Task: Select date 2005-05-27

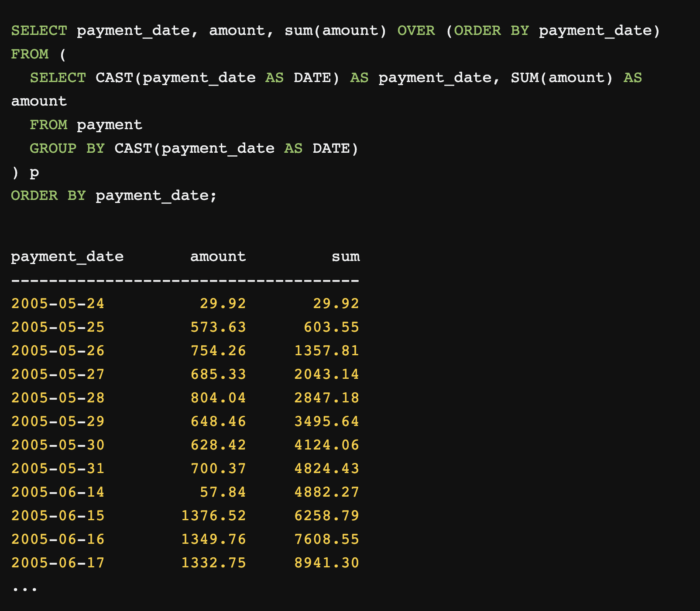Action: click(x=58, y=374)
